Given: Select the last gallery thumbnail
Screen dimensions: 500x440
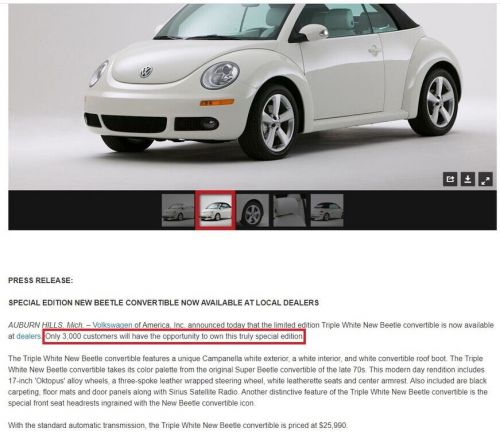Looking at the screenshot, I should (327, 210).
